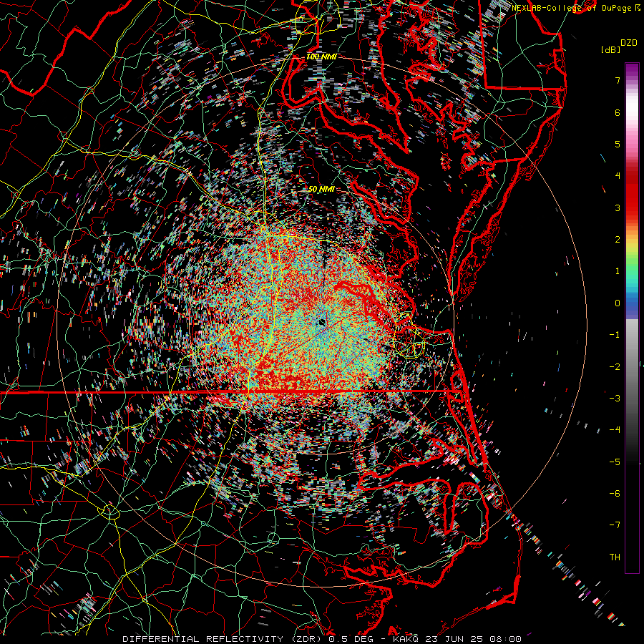This screenshot has width=644, height=644.
Task: Click the "-6" value on the color scale
Action: [615, 494]
